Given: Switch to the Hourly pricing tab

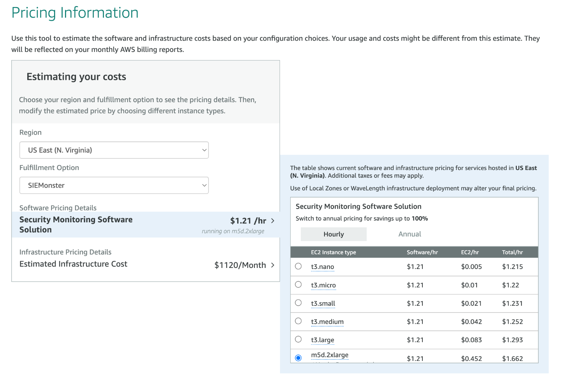Looking at the screenshot, I should (333, 234).
